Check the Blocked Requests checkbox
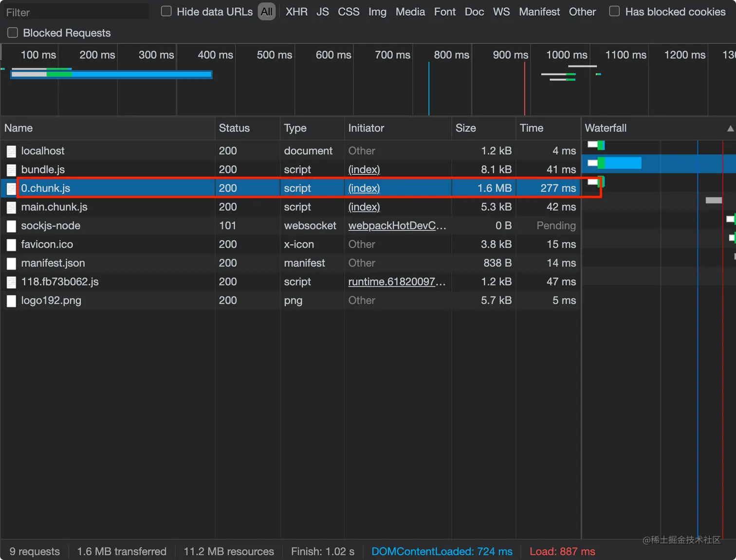Image resolution: width=736 pixels, height=560 pixels. pyautogui.click(x=13, y=33)
